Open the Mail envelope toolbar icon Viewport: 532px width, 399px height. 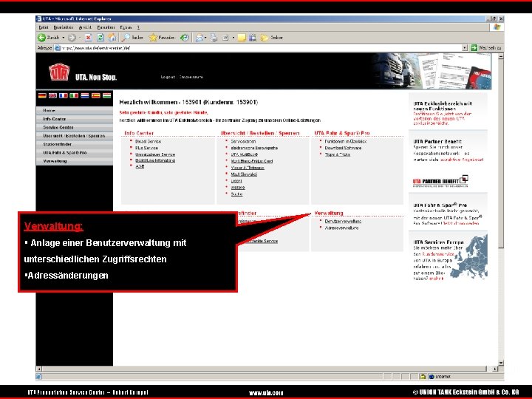(199, 38)
